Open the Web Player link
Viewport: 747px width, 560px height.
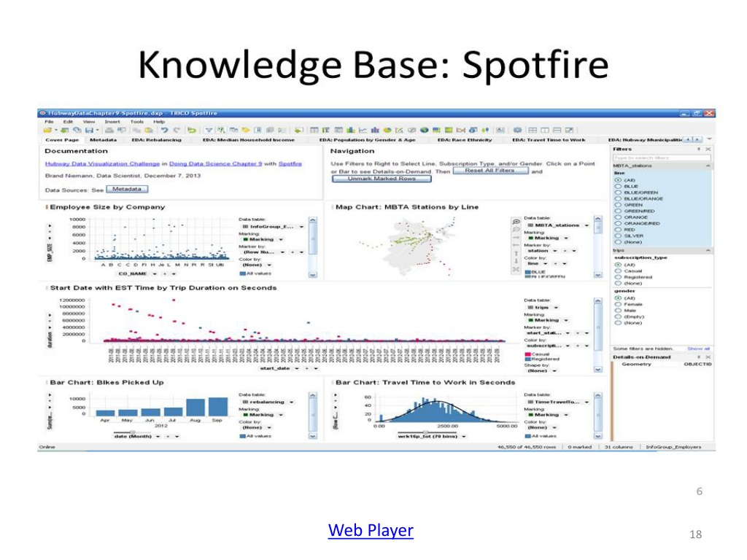click(371, 530)
